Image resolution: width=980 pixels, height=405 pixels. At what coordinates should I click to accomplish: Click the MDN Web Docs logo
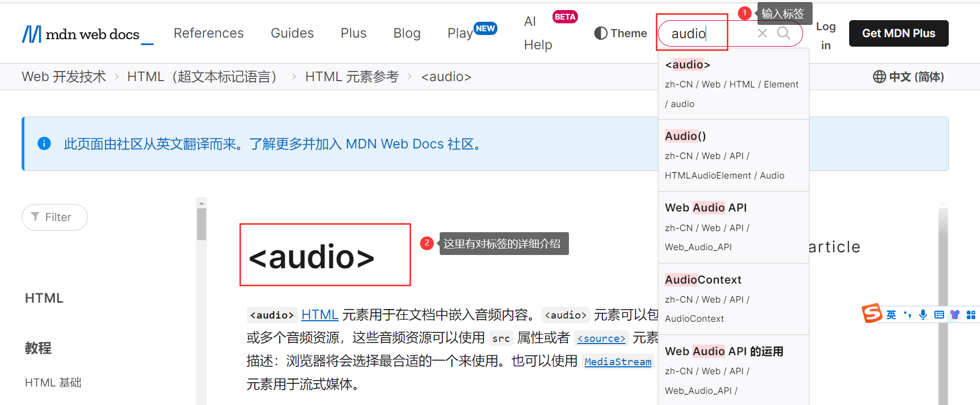[87, 34]
